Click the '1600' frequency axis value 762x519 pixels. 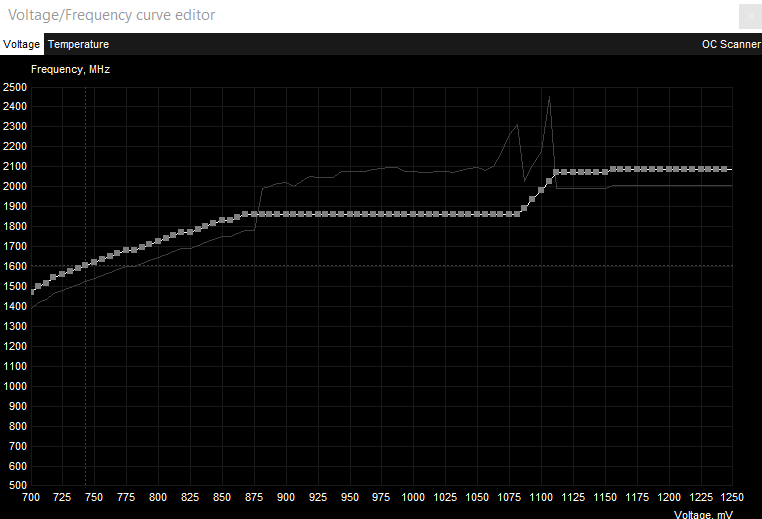15,266
